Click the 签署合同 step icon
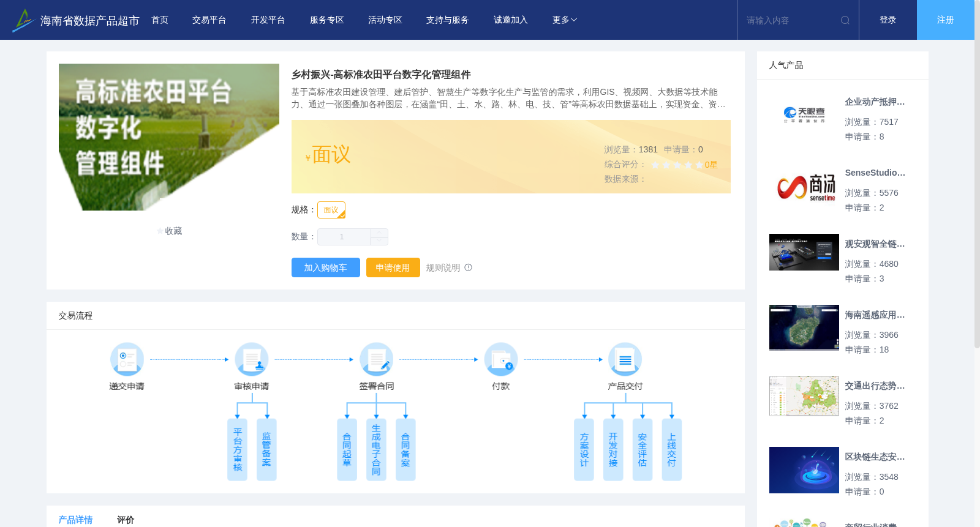980x527 pixels. click(x=376, y=359)
